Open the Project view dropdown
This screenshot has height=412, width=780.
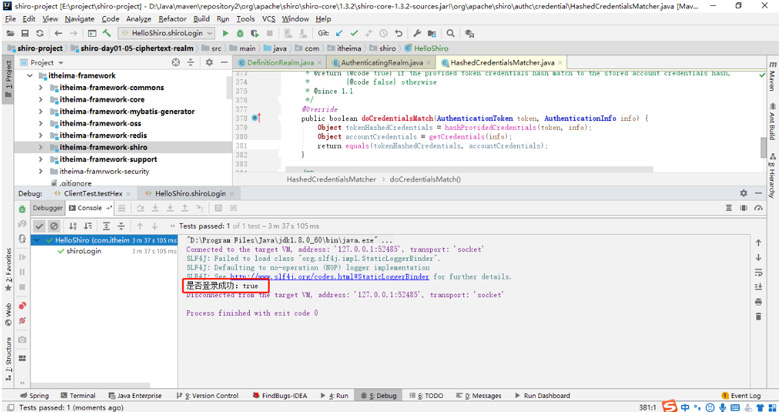click(61, 63)
